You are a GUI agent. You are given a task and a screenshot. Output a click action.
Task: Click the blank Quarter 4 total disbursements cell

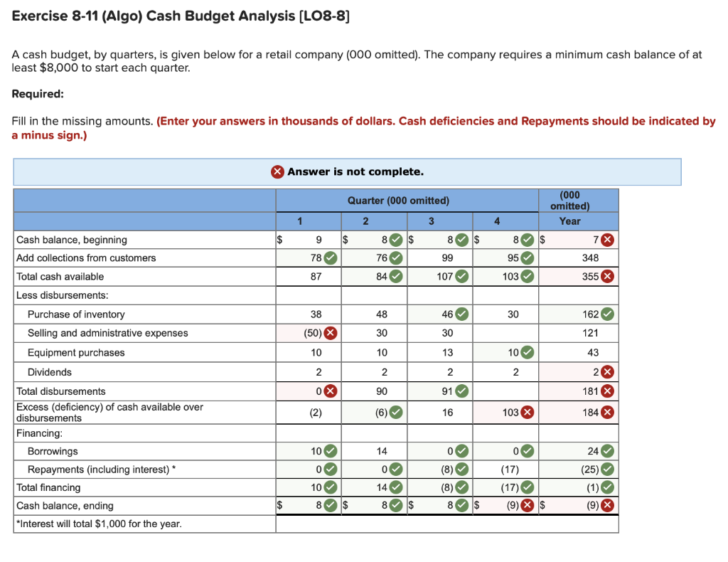coord(505,391)
